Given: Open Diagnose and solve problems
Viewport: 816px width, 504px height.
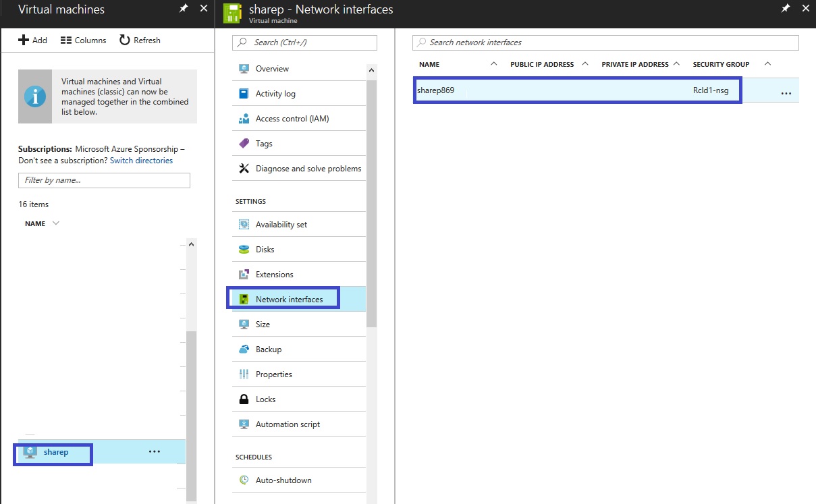Looking at the screenshot, I should (308, 169).
